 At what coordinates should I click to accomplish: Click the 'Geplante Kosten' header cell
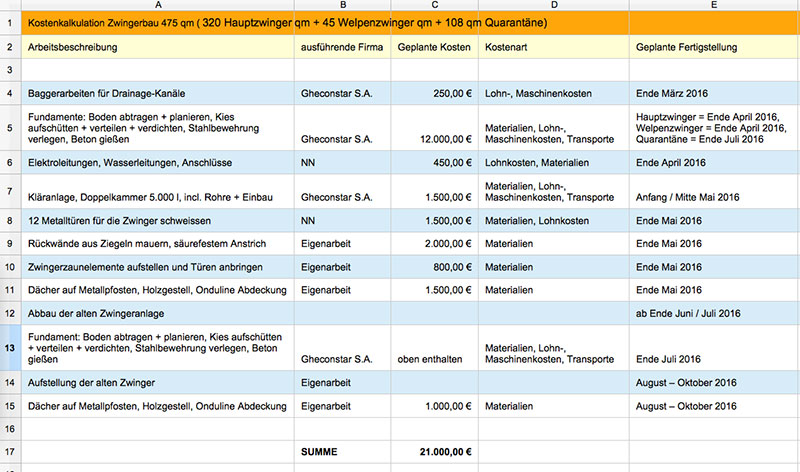click(435, 47)
